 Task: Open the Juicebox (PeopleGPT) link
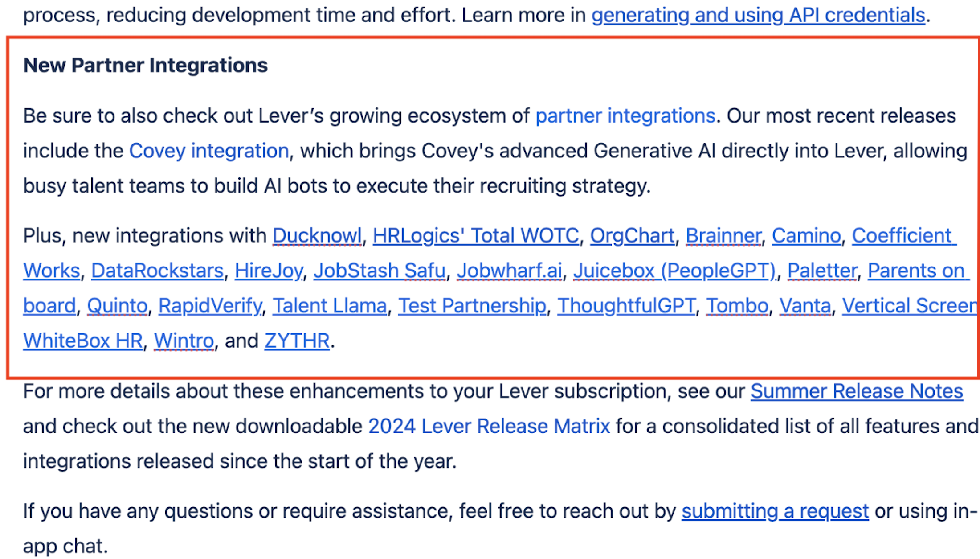click(x=674, y=271)
